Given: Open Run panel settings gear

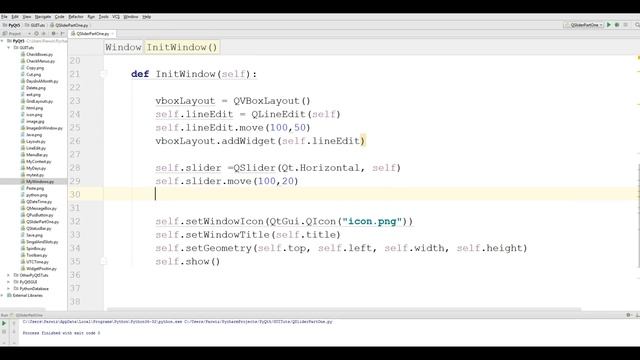Looking at the screenshot, I should 629,315.
